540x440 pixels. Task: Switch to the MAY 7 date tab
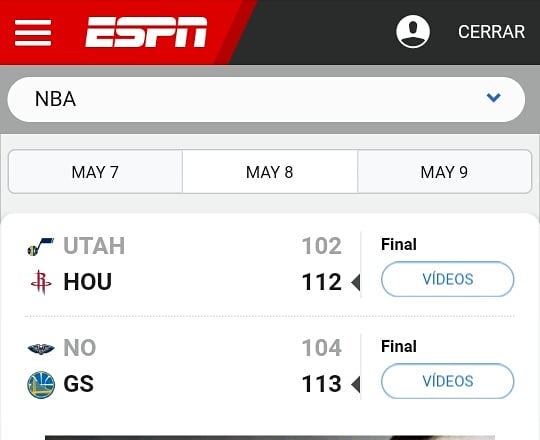point(95,172)
